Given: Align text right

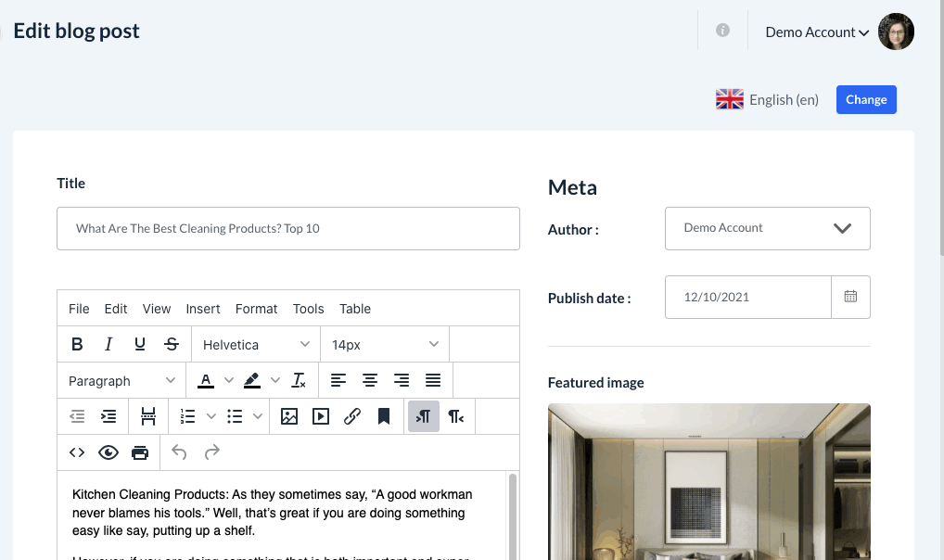Looking at the screenshot, I should point(401,380).
